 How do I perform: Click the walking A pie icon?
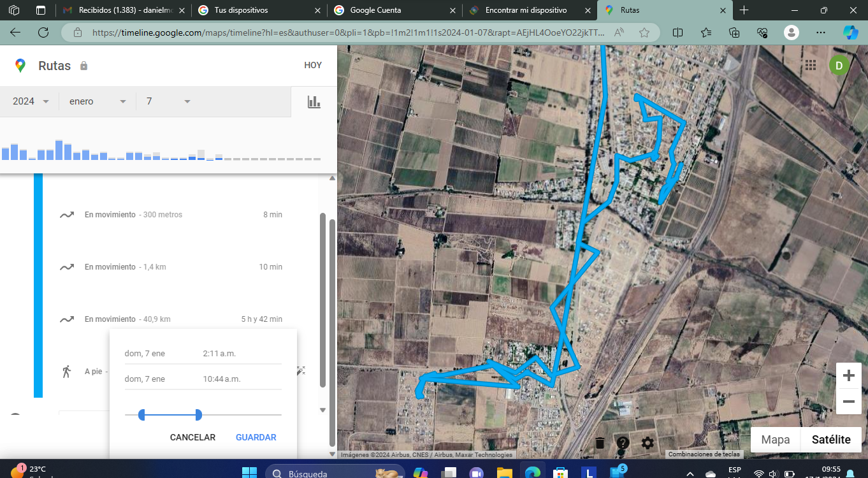(x=67, y=371)
